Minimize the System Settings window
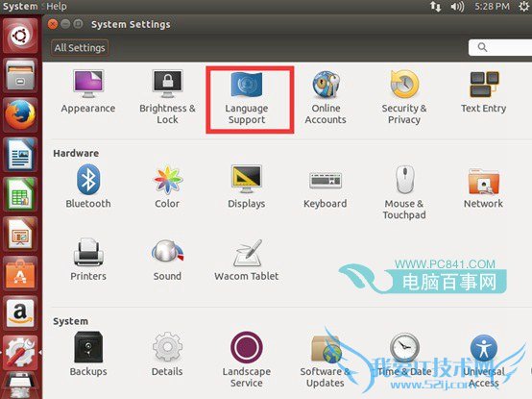This screenshot has width=532, height=399. point(65,24)
